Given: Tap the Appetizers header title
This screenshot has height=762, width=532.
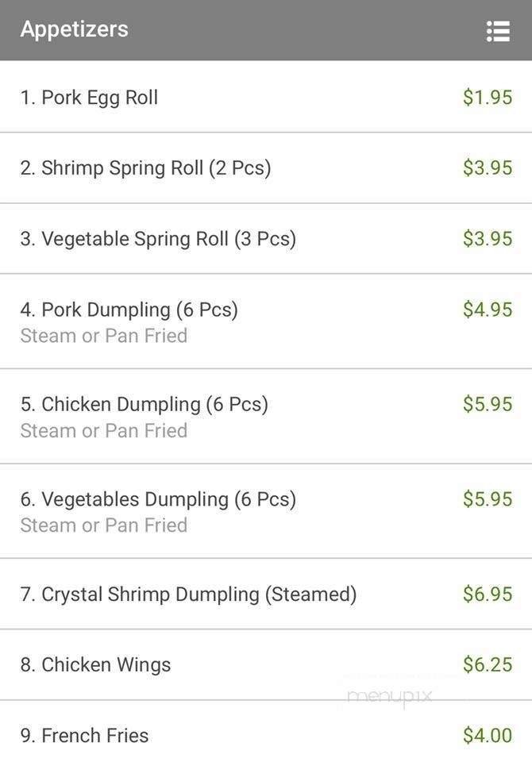Looking at the screenshot, I should [x=74, y=29].
